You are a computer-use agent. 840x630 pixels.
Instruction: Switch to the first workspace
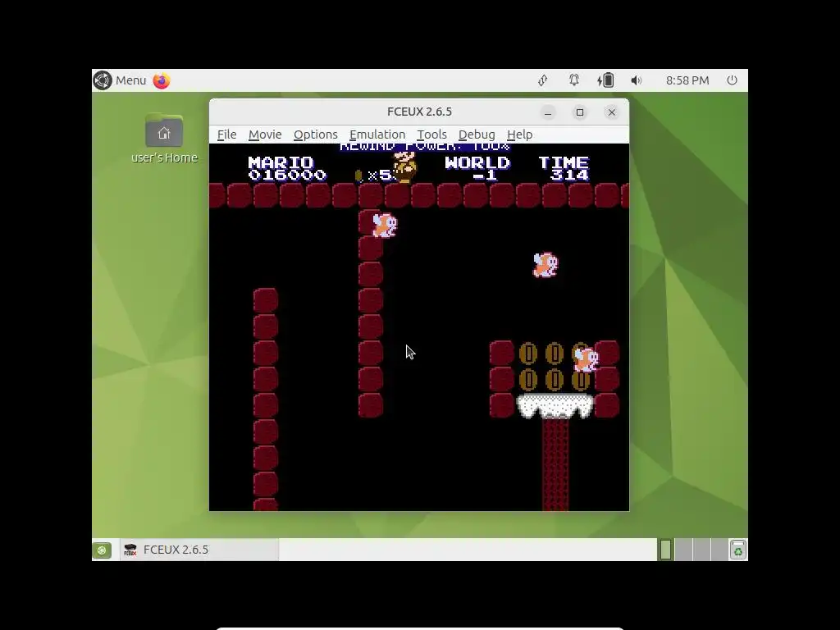click(x=665, y=550)
